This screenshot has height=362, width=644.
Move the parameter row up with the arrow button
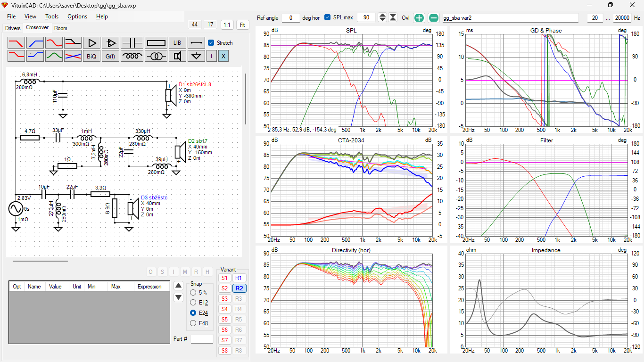(178, 285)
